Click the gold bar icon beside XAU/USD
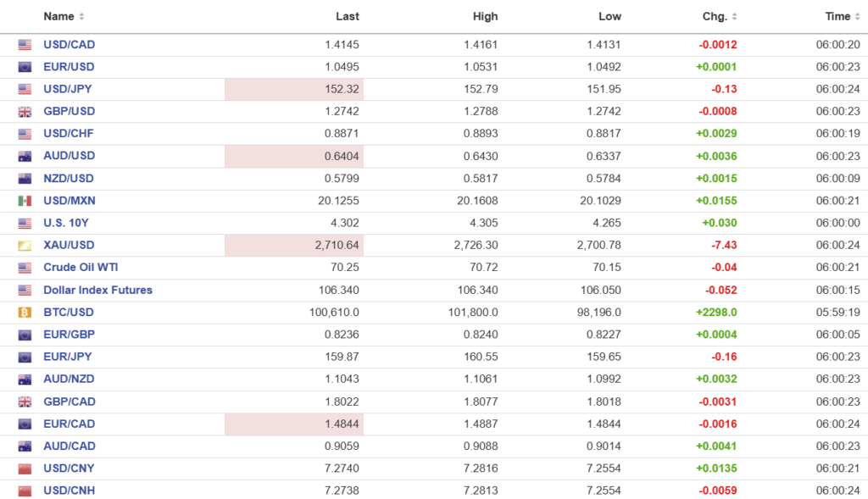The height and width of the screenshot is (499, 868). [25, 246]
